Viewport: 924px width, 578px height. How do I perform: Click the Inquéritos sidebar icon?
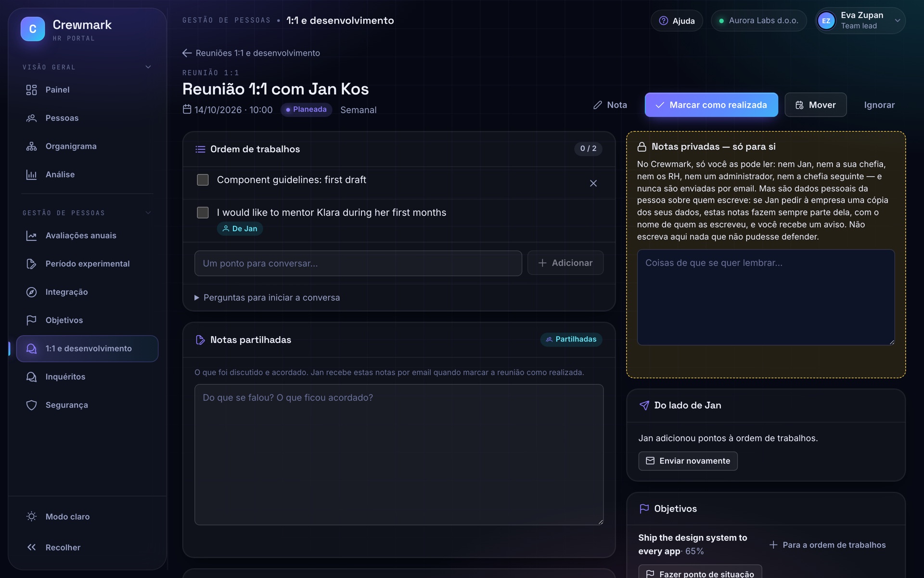(x=31, y=377)
